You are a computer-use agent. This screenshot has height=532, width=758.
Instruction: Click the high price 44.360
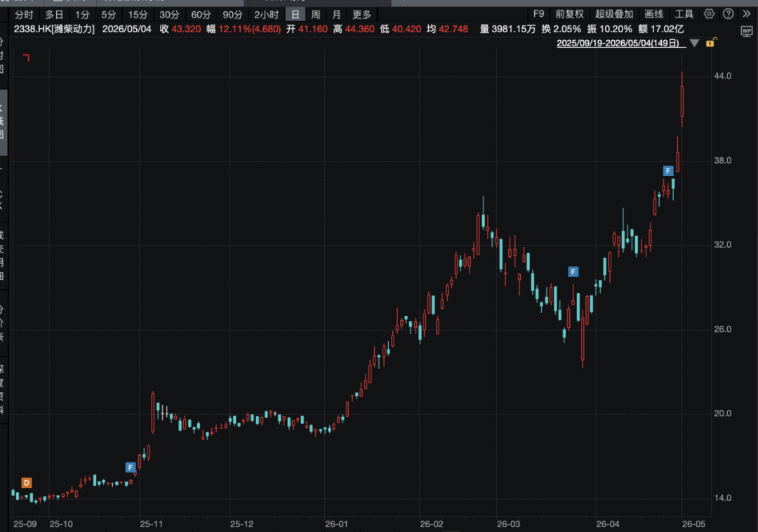point(359,29)
